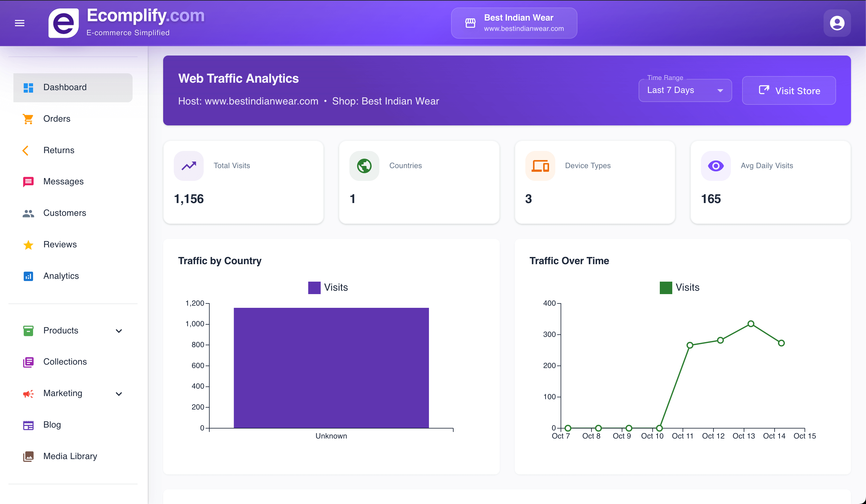Open the Blog section
Screen dimensions: 866x504
point(52,425)
